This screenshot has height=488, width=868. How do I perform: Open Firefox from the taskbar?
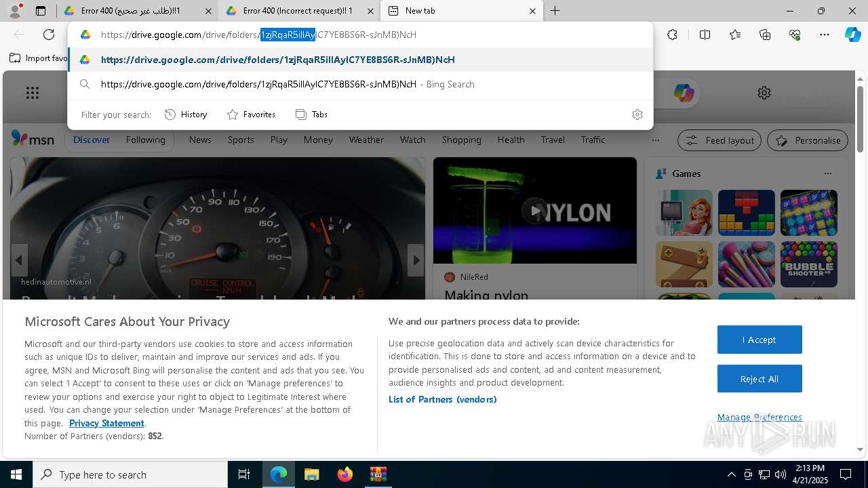point(345,474)
